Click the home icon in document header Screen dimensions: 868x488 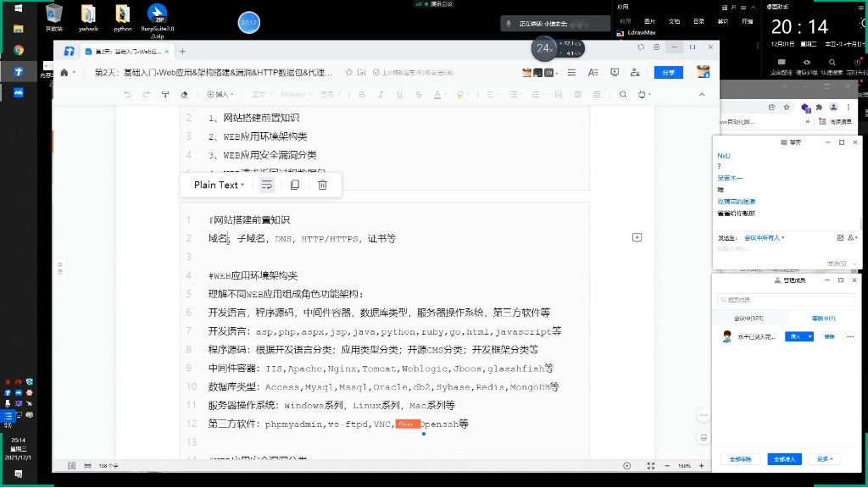64,73
